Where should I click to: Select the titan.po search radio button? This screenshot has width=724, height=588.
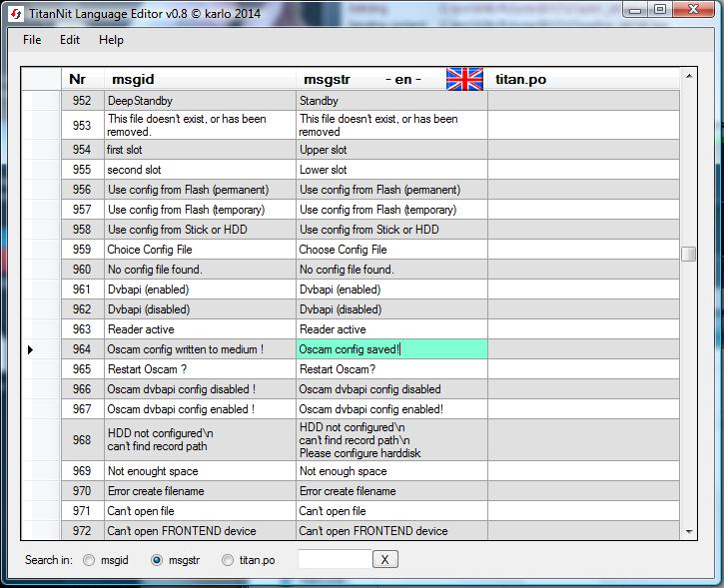[228, 560]
